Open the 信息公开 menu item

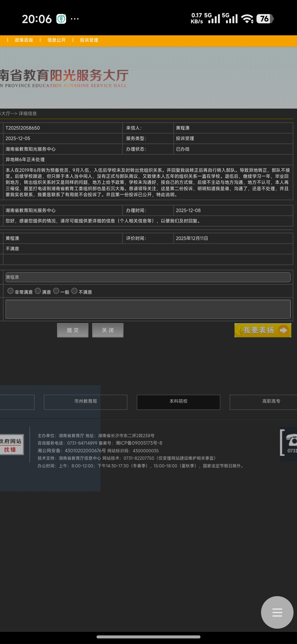[56, 40]
